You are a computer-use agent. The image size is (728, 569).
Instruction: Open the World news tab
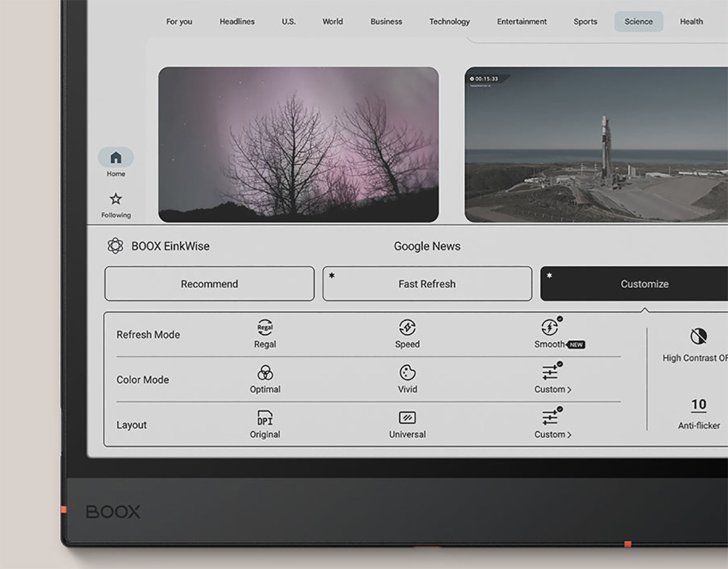pyautogui.click(x=332, y=21)
